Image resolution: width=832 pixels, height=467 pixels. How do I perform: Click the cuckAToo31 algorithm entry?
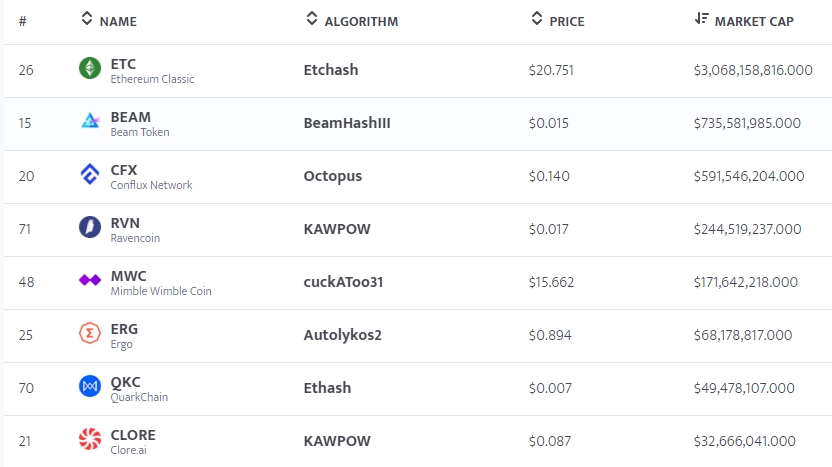[343, 282]
